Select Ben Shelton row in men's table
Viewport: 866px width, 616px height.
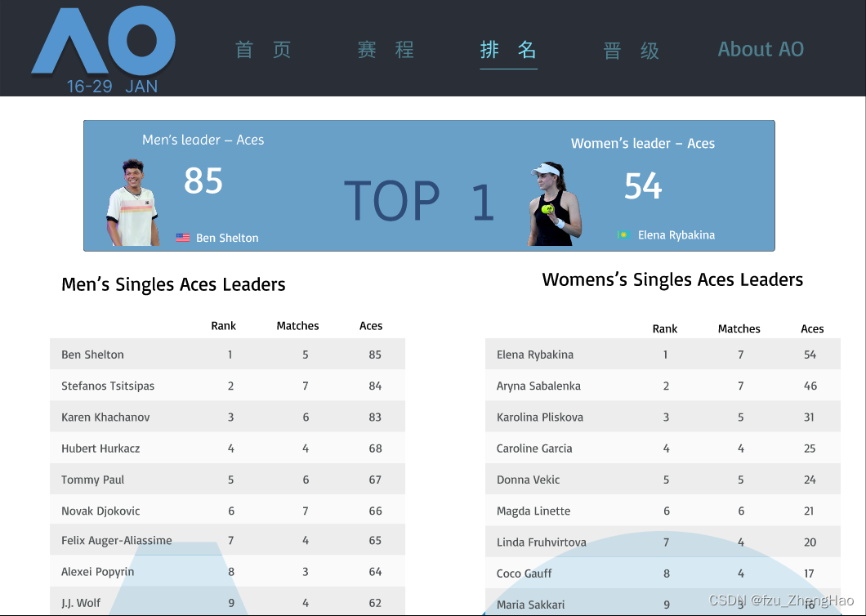[x=228, y=354]
